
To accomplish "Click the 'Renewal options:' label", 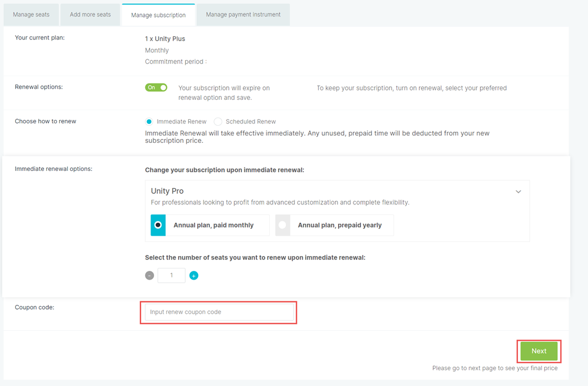I will tap(39, 87).
